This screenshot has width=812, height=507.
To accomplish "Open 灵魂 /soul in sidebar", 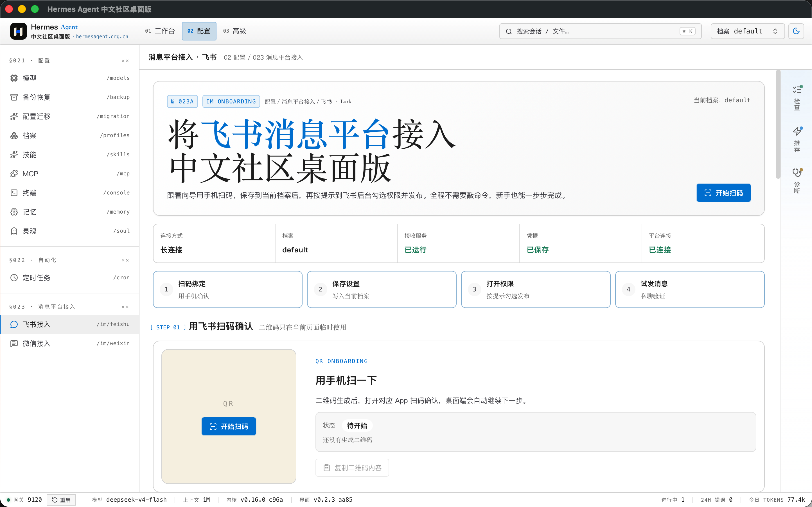I will pyautogui.click(x=70, y=231).
